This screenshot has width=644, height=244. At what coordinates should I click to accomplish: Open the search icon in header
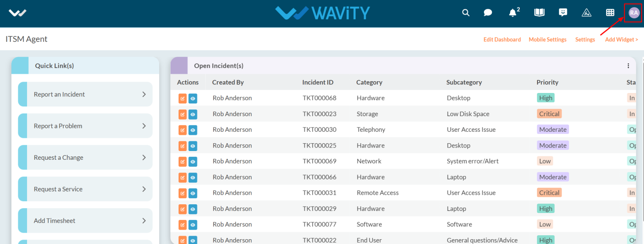tap(466, 13)
